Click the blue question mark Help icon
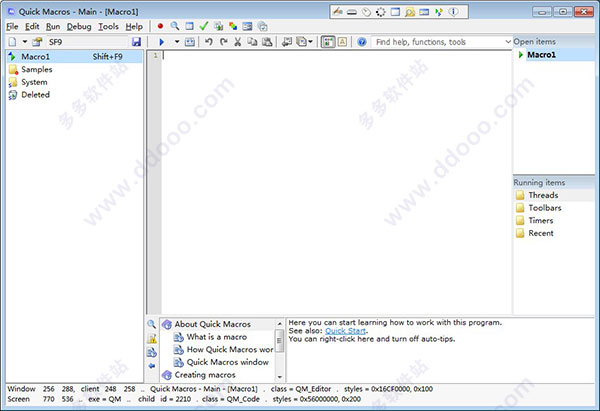Screen dimensions: 600x411 pos(362,42)
